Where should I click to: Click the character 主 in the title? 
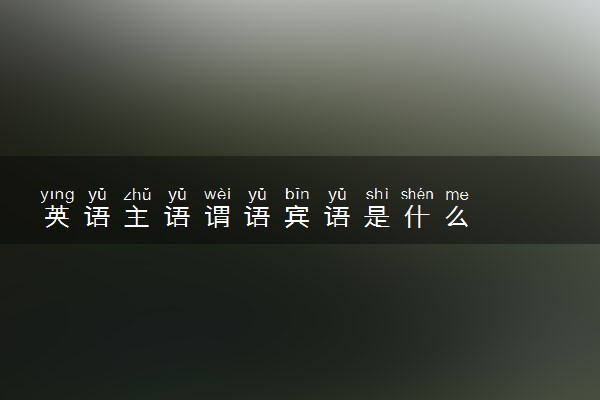click(x=137, y=217)
